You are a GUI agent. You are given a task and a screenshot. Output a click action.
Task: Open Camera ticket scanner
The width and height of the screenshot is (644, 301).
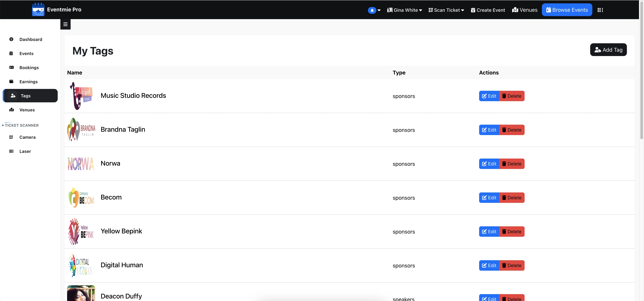coord(30,137)
